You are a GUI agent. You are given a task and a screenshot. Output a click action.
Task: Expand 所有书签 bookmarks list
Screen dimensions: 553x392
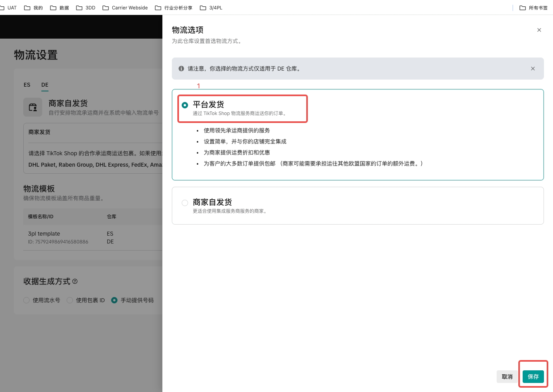pos(533,8)
